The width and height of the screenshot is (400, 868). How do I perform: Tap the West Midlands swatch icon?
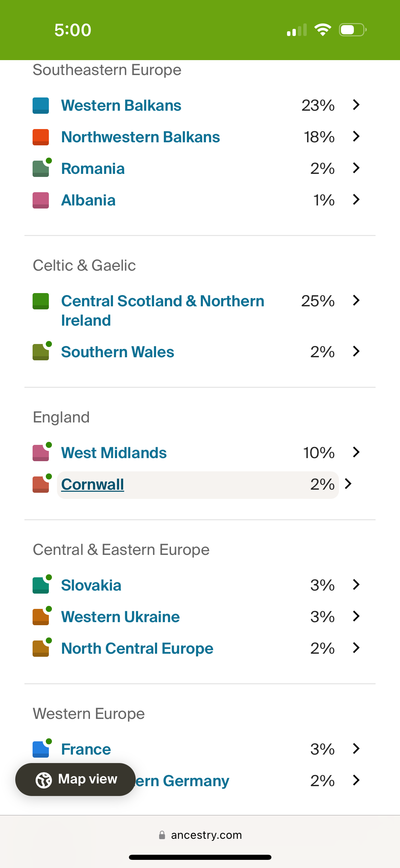pos(41,453)
